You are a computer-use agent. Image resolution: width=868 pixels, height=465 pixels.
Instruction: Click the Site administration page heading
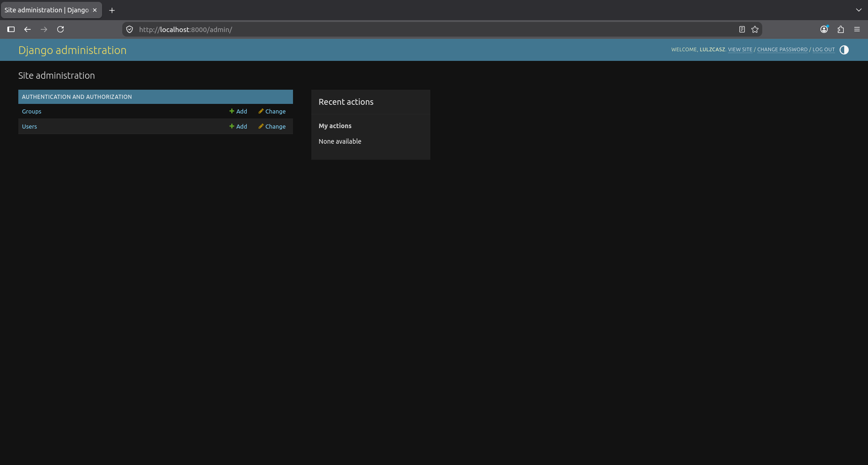[x=56, y=76]
